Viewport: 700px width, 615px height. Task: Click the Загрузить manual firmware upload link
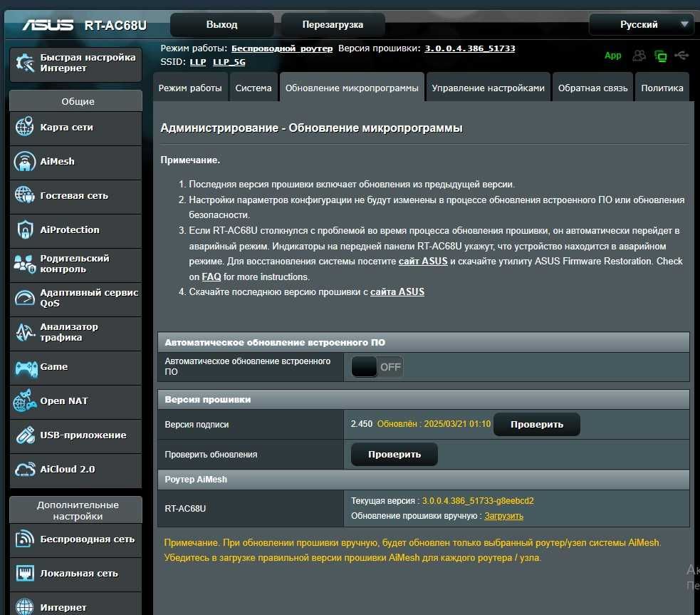click(503, 516)
